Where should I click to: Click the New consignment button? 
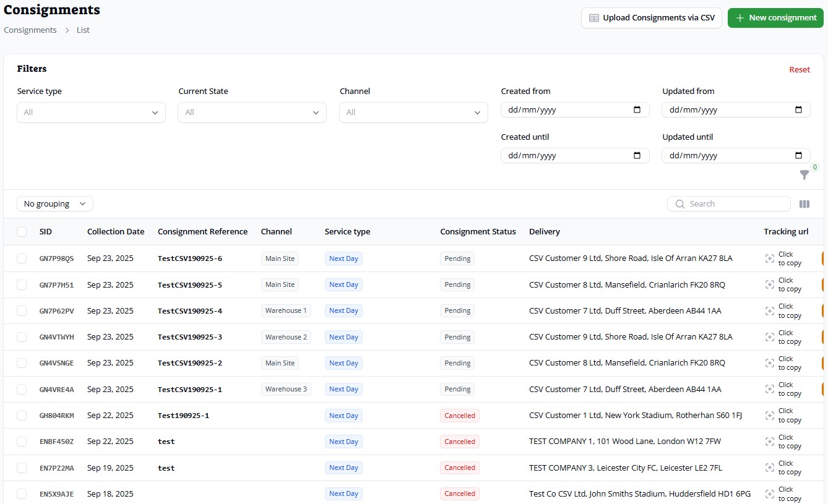coord(775,18)
